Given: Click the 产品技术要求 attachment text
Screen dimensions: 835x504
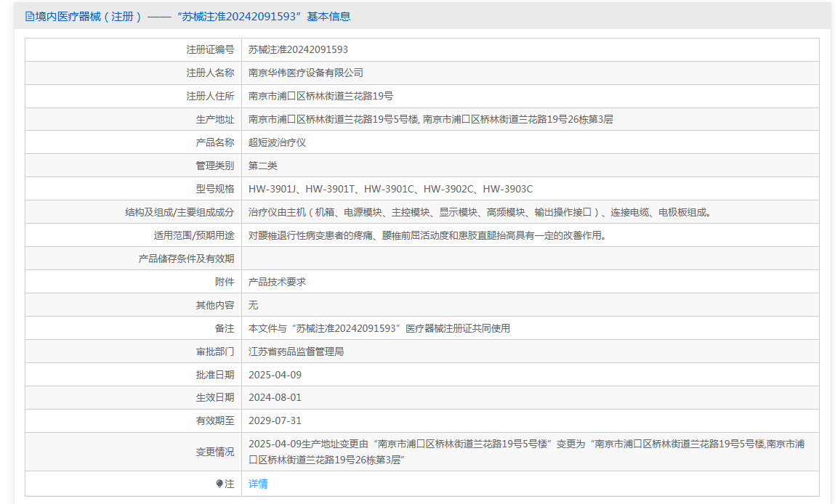Looking at the screenshot, I should coord(277,282).
